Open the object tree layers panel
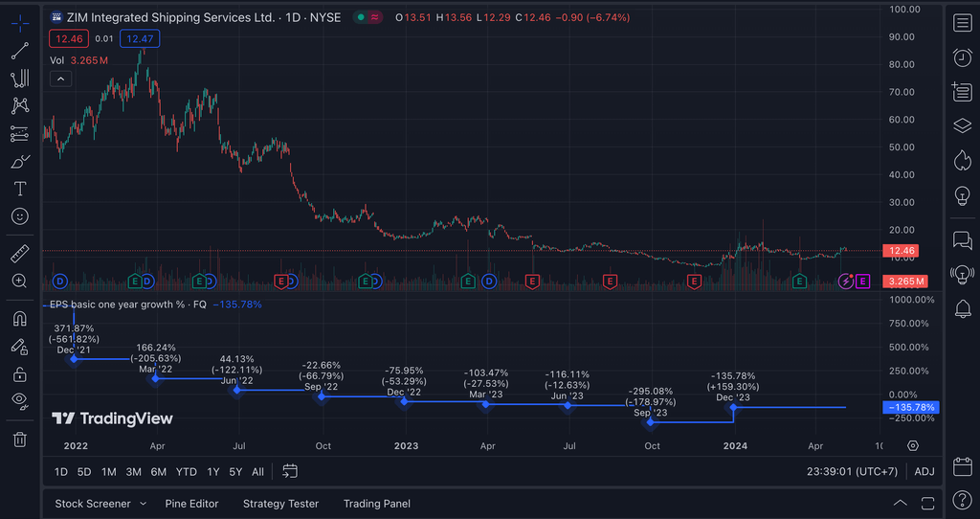The image size is (980, 519). (962, 126)
